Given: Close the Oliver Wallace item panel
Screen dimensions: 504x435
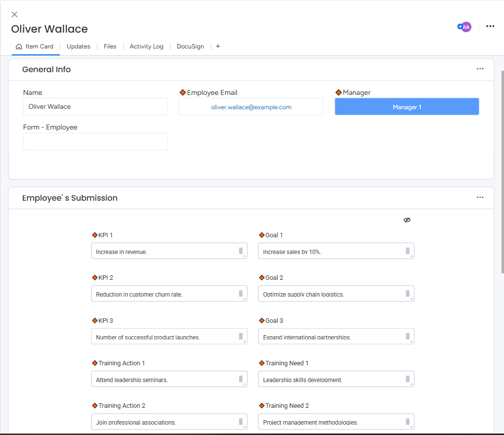Looking at the screenshot, I should tap(14, 14).
